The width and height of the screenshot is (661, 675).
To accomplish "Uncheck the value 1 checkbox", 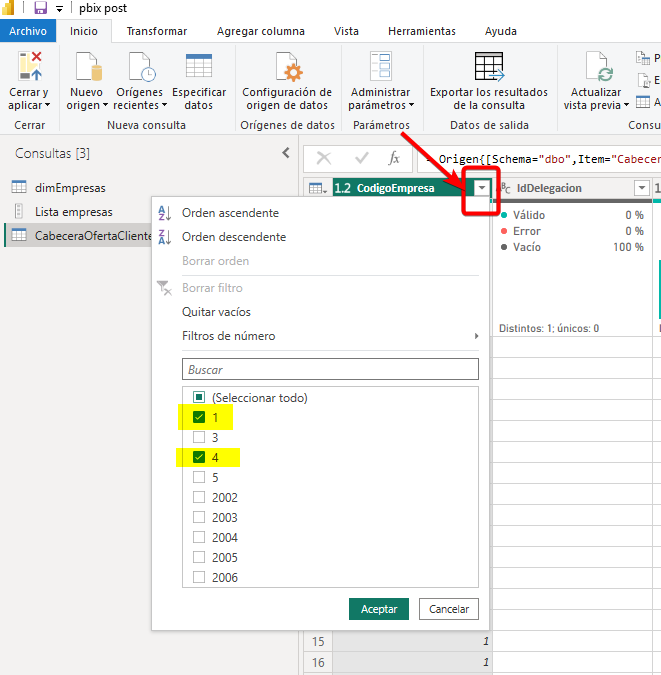I will [199, 417].
